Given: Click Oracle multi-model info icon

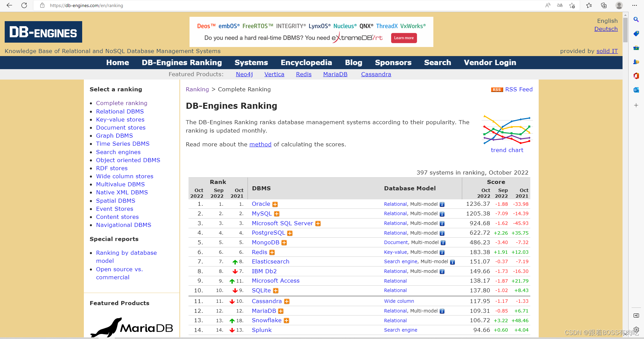Looking at the screenshot, I should (x=442, y=204).
